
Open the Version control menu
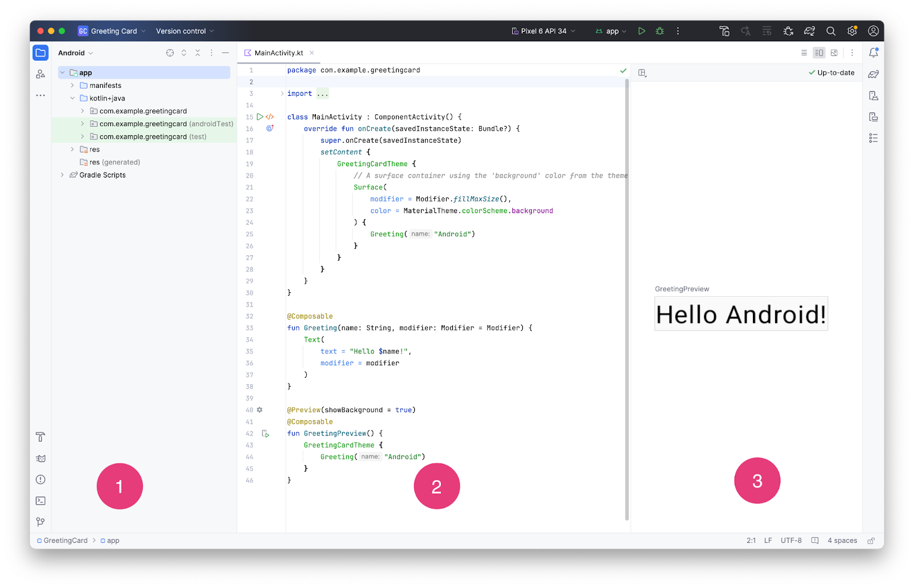coord(185,31)
